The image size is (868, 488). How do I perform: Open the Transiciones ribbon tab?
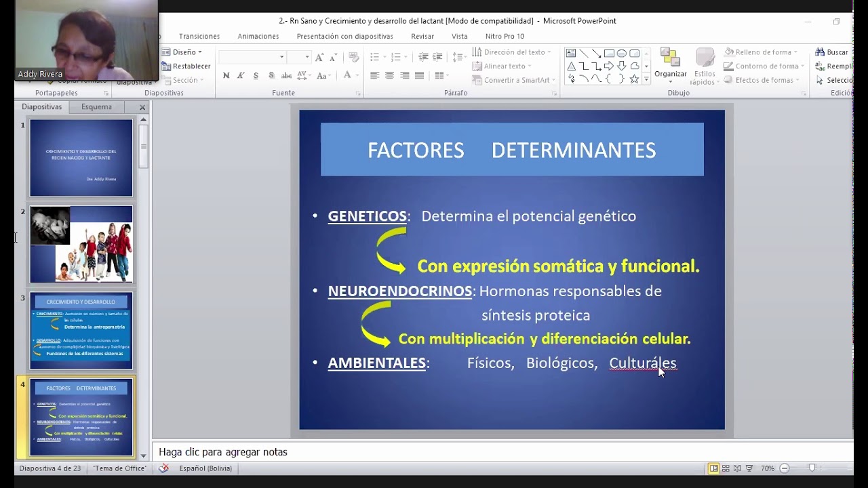[x=199, y=36]
